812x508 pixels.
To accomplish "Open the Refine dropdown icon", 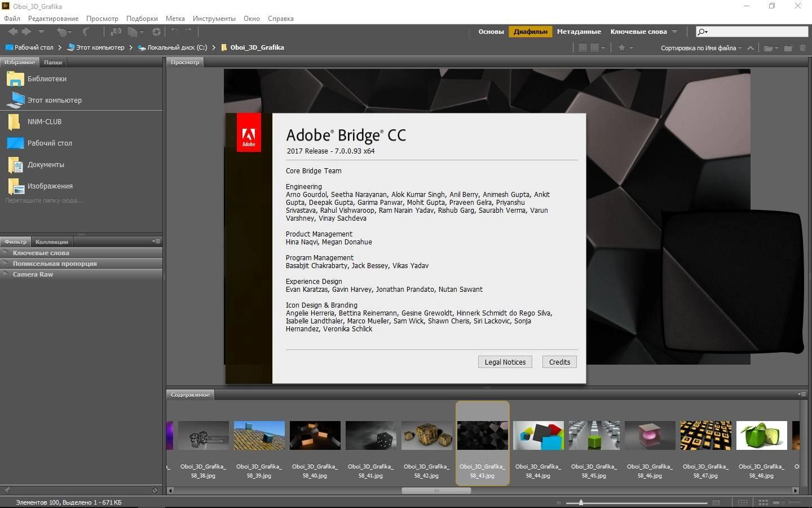I will [x=135, y=32].
